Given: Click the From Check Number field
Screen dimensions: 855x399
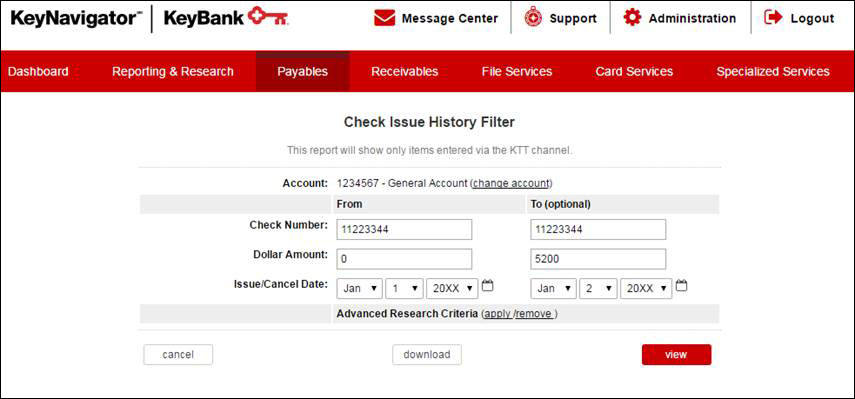Looking at the screenshot, I should 404,229.
